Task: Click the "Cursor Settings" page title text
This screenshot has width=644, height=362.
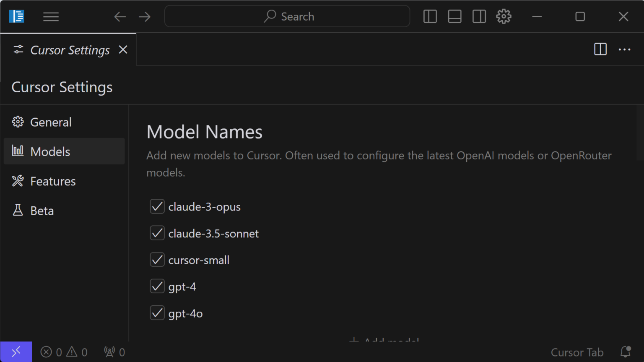Action: (x=62, y=87)
